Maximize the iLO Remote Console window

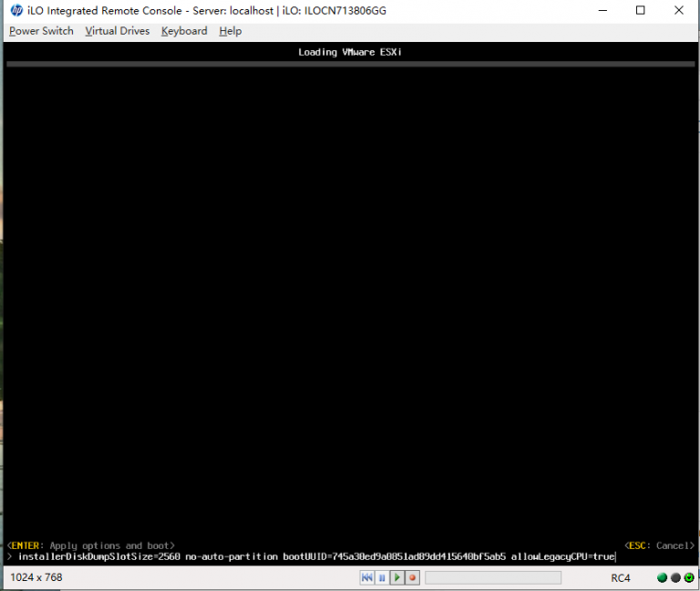click(640, 10)
